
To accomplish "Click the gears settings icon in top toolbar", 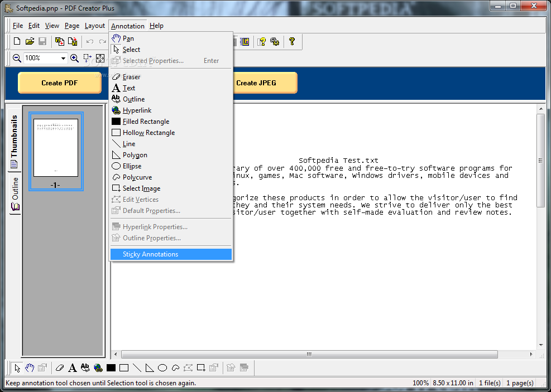I will click(x=275, y=41).
